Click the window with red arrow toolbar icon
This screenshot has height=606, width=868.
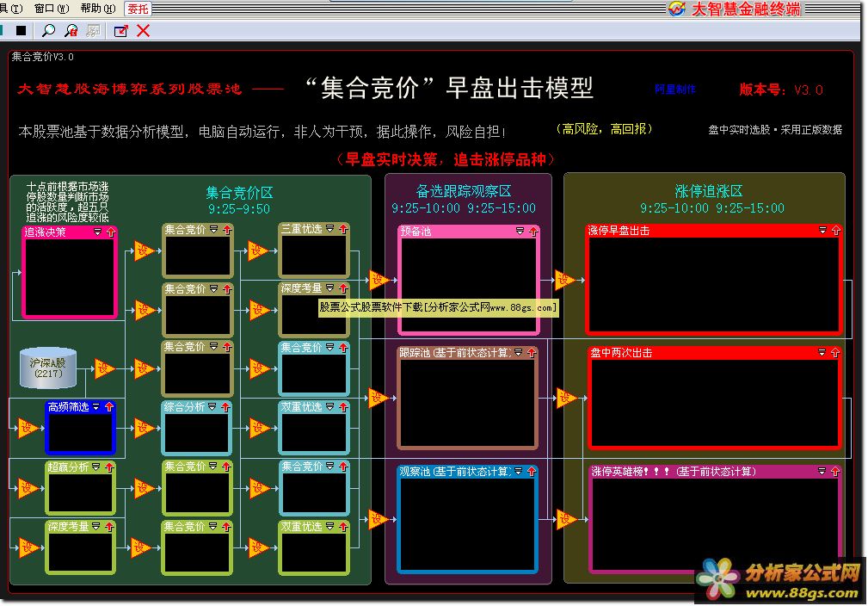coord(120,31)
